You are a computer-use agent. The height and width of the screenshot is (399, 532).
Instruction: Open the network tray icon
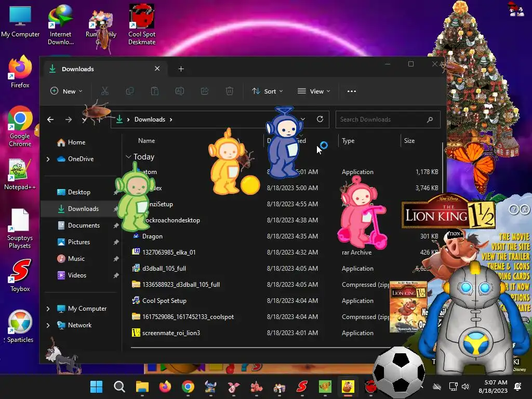(453, 387)
